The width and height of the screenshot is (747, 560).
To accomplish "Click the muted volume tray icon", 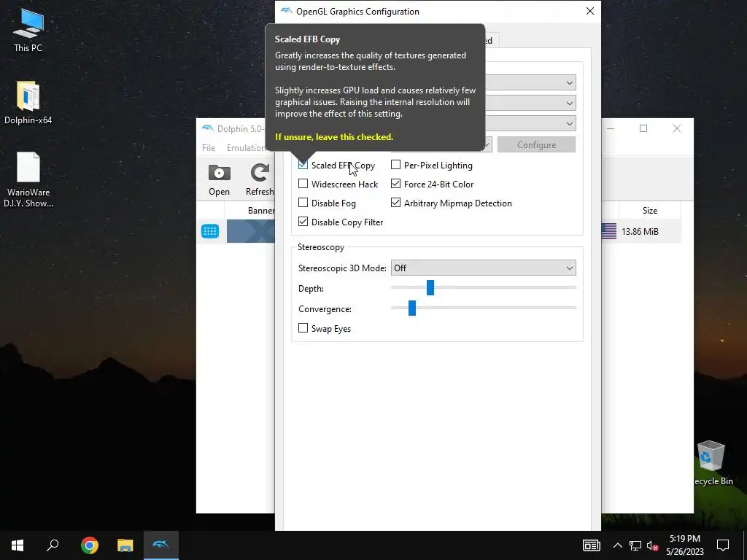I will pyautogui.click(x=652, y=545).
